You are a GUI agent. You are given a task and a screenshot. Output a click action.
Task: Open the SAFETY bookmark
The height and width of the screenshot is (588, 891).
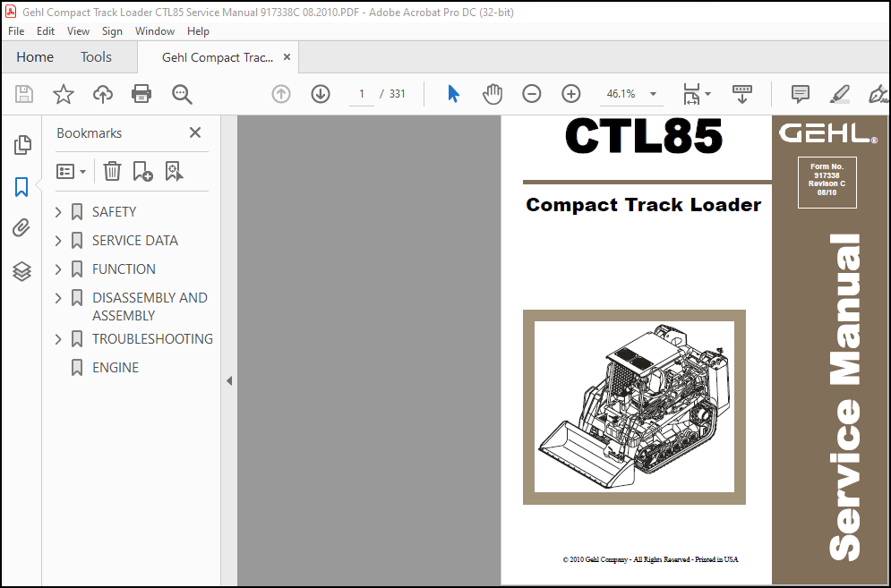(x=115, y=212)
